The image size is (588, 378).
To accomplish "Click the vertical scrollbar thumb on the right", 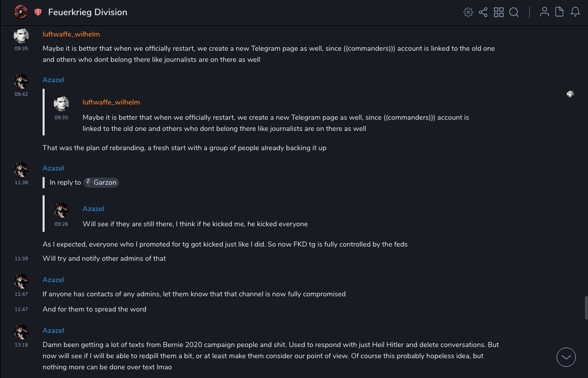I will (586, 307).
